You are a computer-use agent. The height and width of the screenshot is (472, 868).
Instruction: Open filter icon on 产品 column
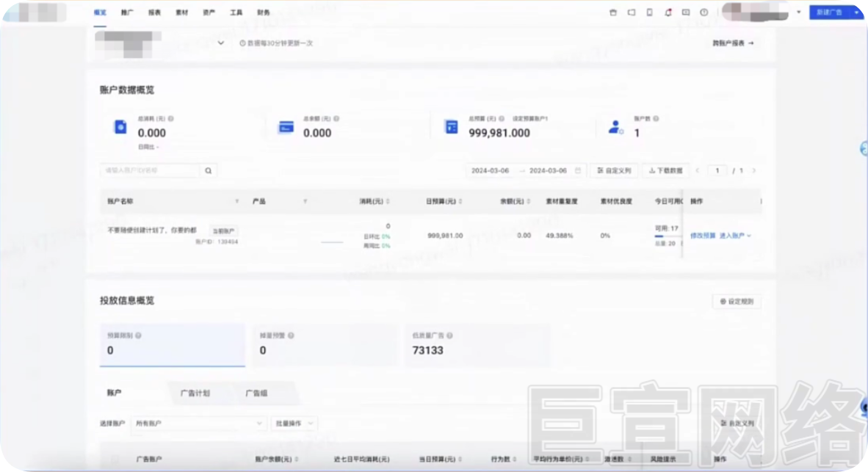click(x=305, y=201)
